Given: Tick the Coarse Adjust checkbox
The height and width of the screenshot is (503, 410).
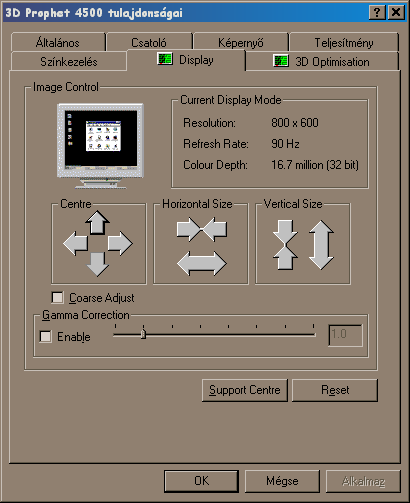Looking at the screenshot, I should pyautogui.click(x=57, y=297).
